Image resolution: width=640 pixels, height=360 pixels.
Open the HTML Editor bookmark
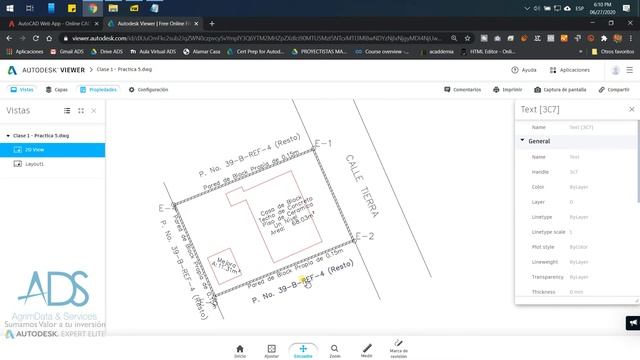[x=488, y=52]
